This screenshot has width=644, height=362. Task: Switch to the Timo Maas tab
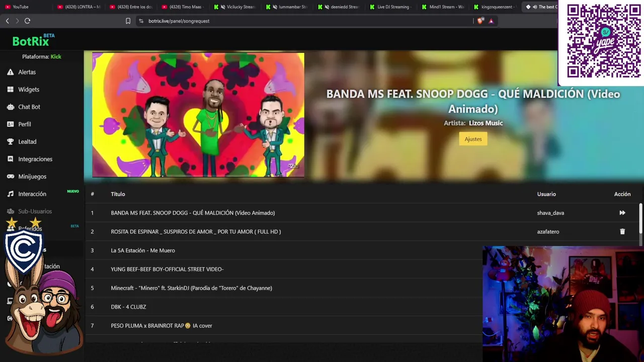184,7
